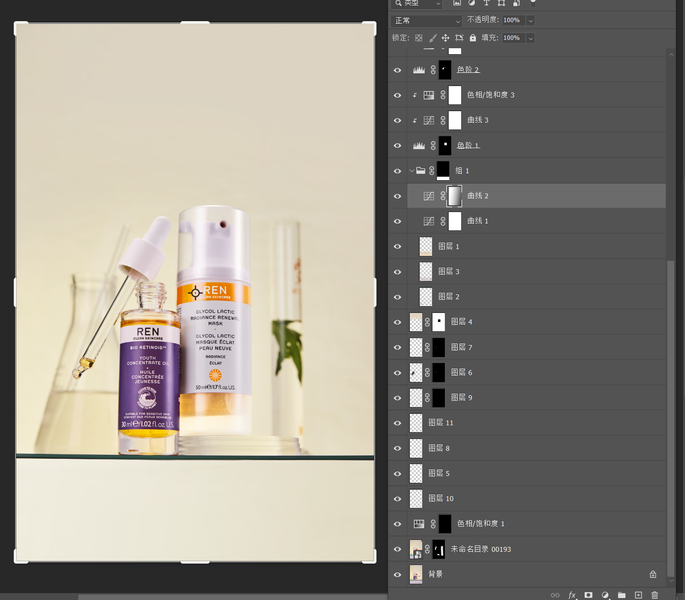Click curves icon of 曲线 1
The image size is (685, 600).
429,221
